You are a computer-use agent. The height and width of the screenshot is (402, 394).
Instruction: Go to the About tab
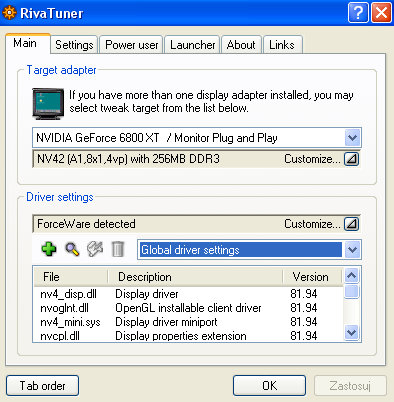(x=241, y=45)
